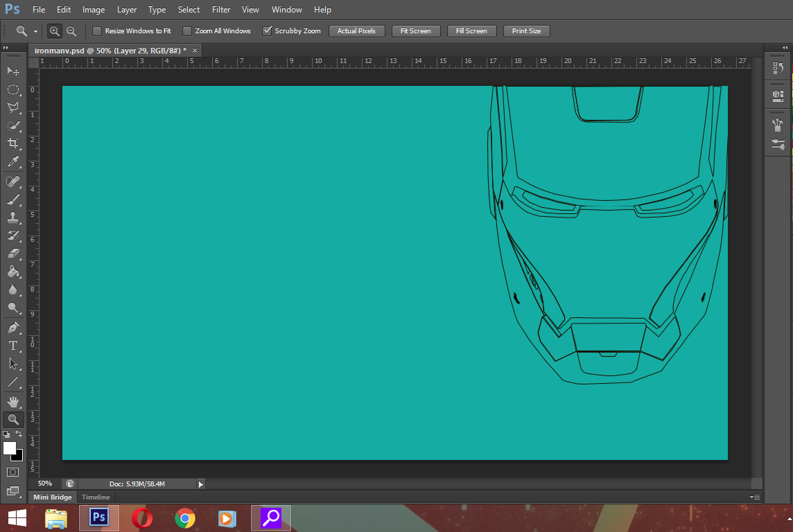Image resolution: width=793 pixels, height=532 pixels.
Task: Select the Elliptical Marquee tool
Action: coord(13,90)
